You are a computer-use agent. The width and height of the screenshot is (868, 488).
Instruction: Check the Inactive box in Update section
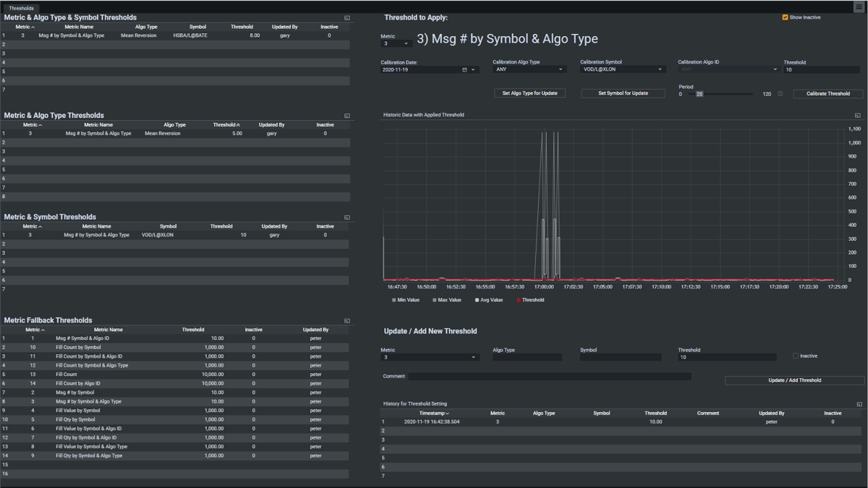pyautogui.click(x=796, y=356)
